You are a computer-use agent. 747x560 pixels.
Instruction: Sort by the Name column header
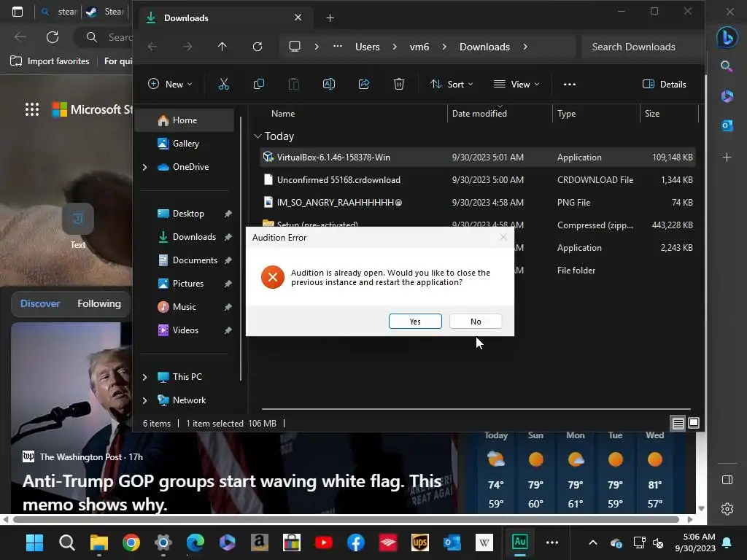pos(283,113)
